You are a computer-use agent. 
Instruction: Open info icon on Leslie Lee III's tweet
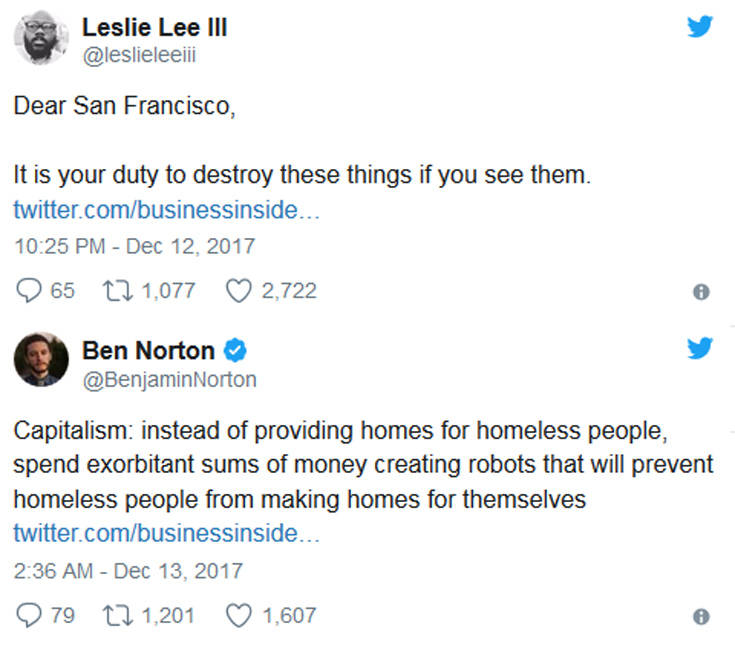point(701,292)
